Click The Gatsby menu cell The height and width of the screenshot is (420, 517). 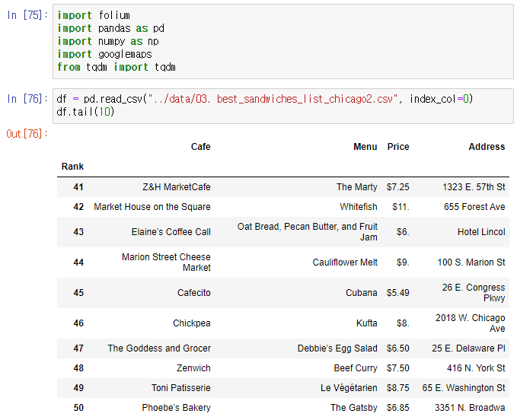[354, 408]
